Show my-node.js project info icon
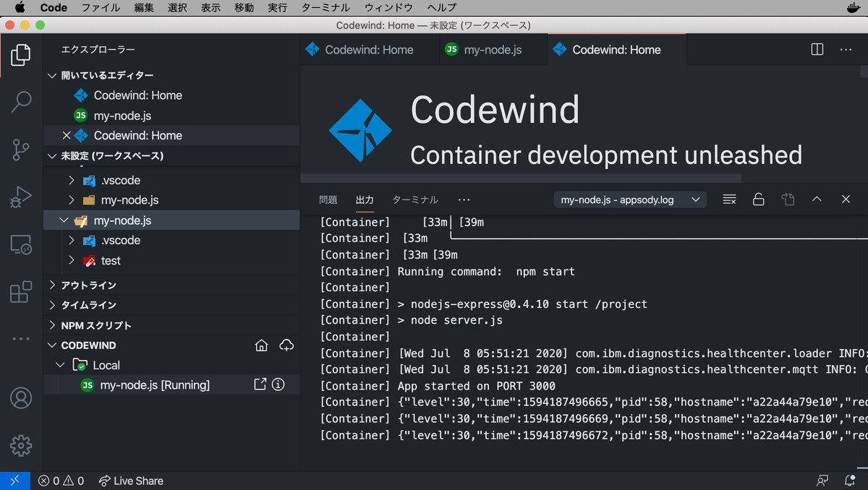 [x=278, y=385]
